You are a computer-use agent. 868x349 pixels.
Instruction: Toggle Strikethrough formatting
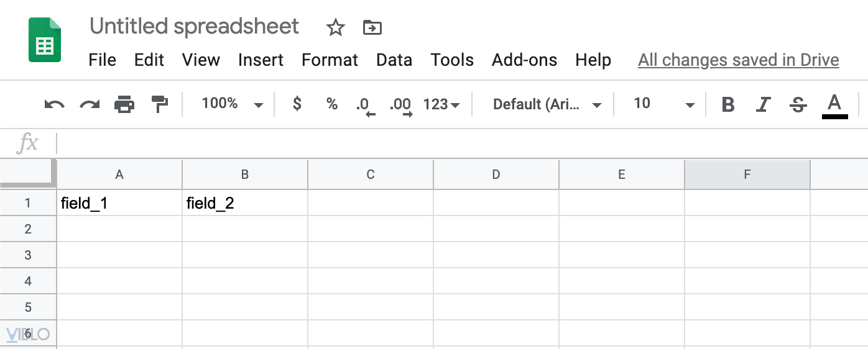click(x=798, y=104)
